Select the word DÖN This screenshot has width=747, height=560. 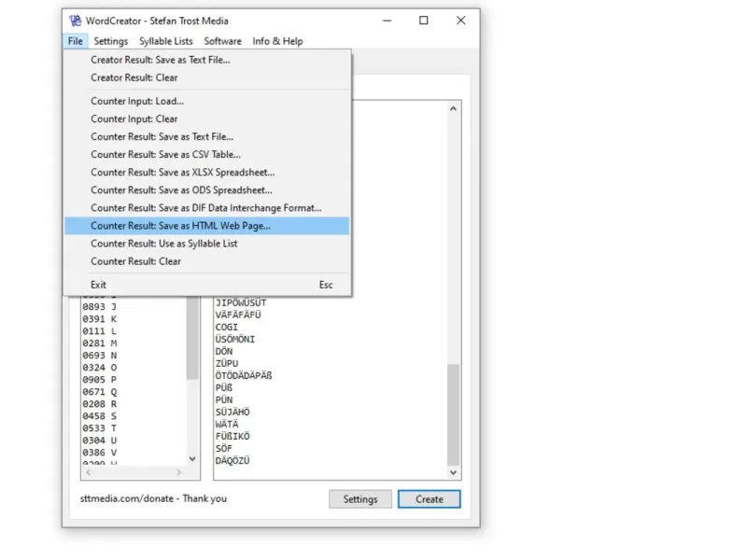coord(224,352)
